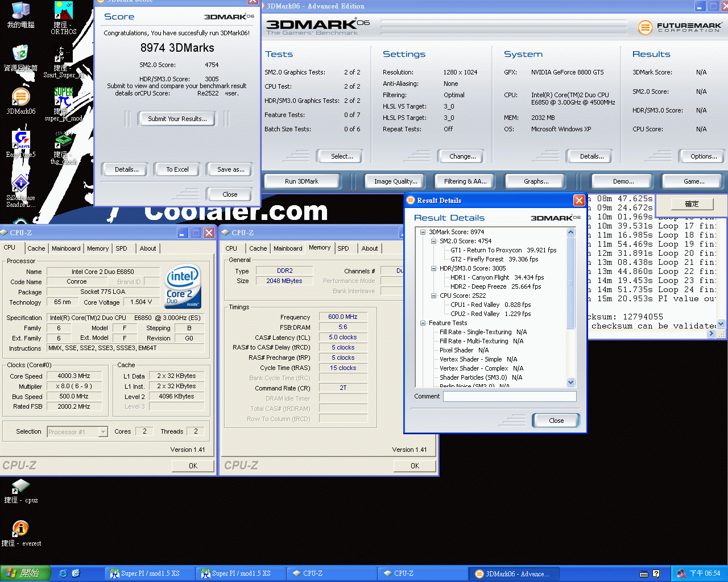Switch to Mainboard tab in left CPU-Z
The image size is (728, 582).
tap(66, 248)
